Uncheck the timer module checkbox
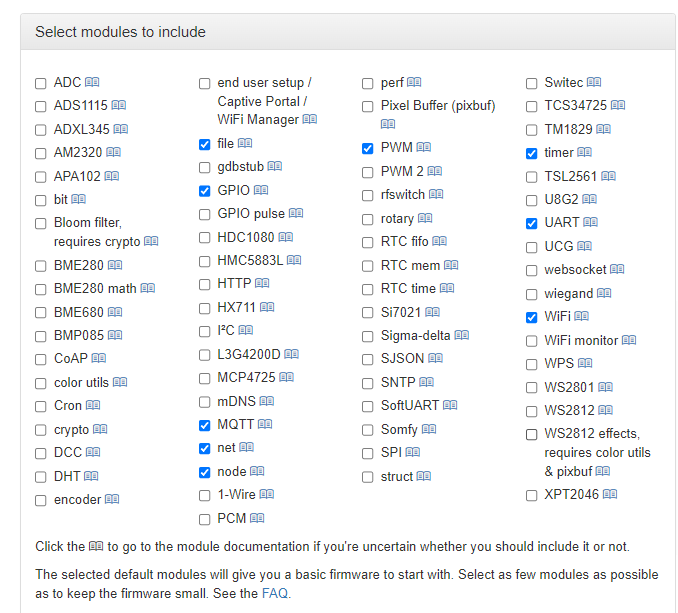This screenshot has width=678, height=613. (x=531, y=153)
